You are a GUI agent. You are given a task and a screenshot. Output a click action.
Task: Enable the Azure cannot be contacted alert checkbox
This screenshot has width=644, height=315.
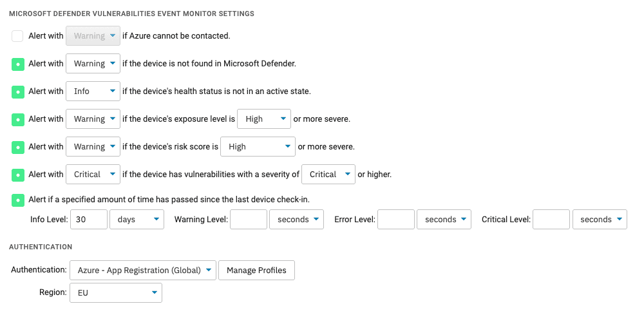17,35
